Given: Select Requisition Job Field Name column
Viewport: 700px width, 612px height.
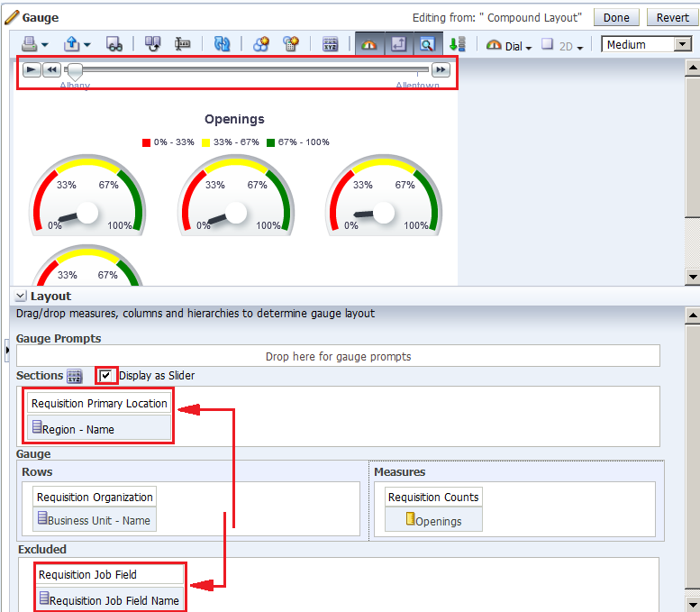Looking at the screenshot, I should pos(110,600).
